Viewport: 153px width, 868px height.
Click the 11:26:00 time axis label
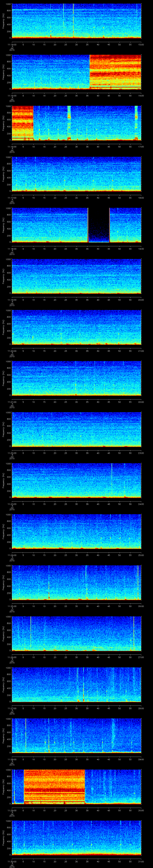tap(12, 657)
